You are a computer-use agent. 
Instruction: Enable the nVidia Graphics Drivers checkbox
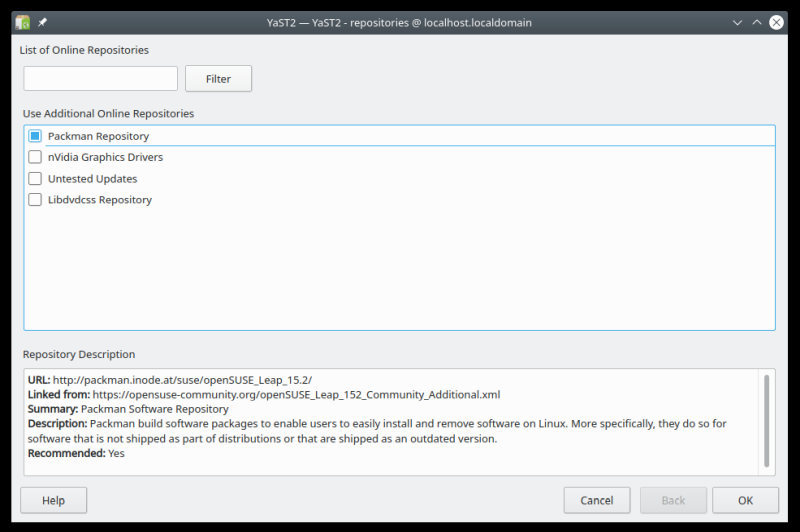click(x=35, y=157)
